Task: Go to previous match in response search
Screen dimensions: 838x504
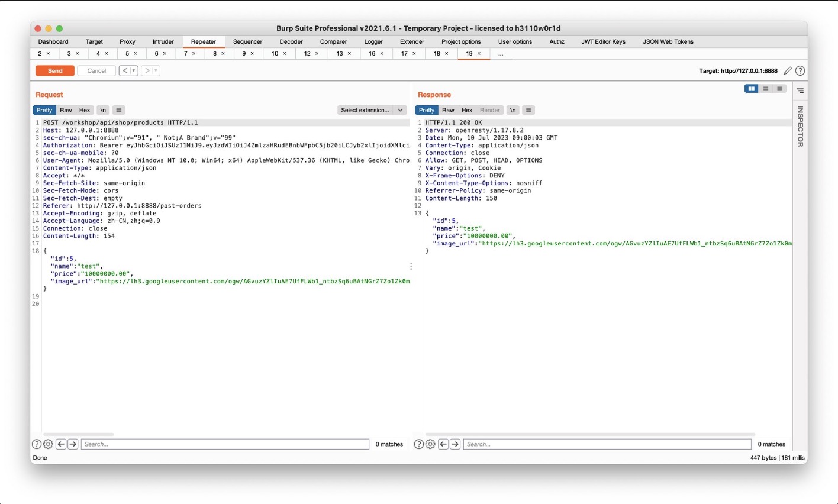Action: 443,444
